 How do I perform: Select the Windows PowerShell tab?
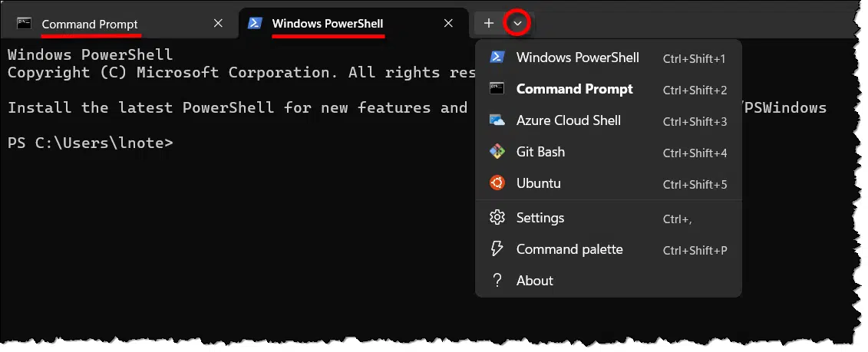(x=328, y=25)
